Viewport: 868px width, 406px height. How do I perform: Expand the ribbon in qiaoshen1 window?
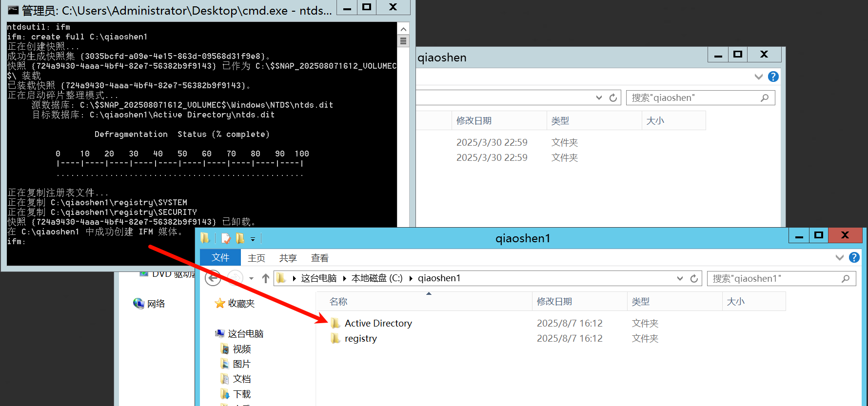(839, 257)
